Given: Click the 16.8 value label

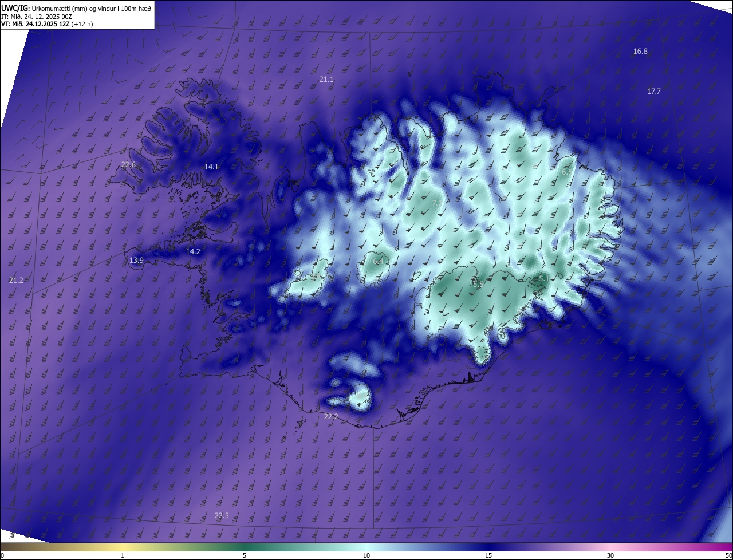Looking at the screenshot, I should (640, 52).
